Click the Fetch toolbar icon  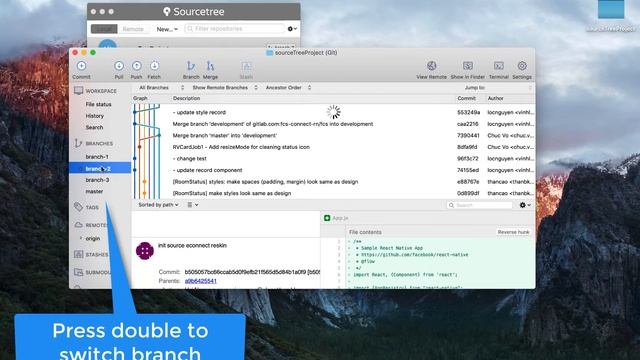point(154,66)
